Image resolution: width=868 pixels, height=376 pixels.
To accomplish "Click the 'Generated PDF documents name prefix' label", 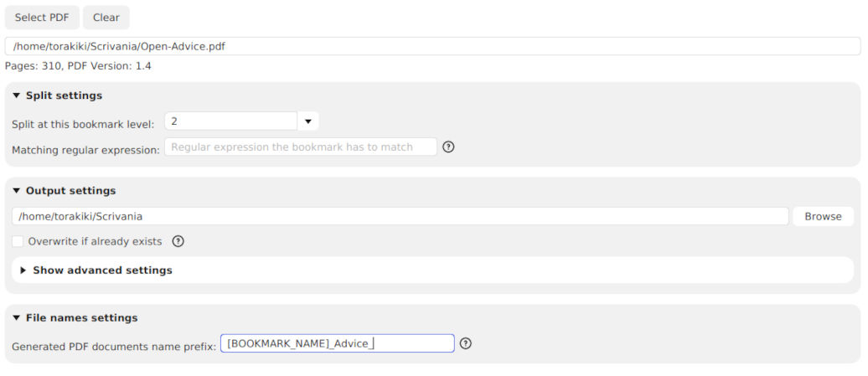I will point(114,346).
